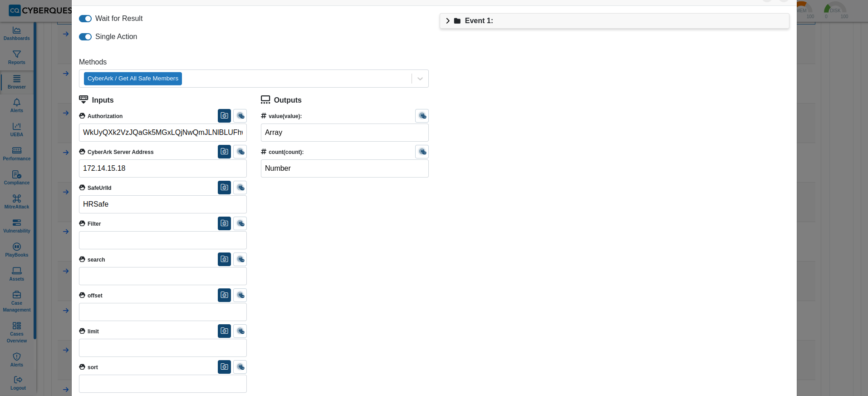Click the count output field showing Number
The image size is (868, 396).
(x=345, y=168)
